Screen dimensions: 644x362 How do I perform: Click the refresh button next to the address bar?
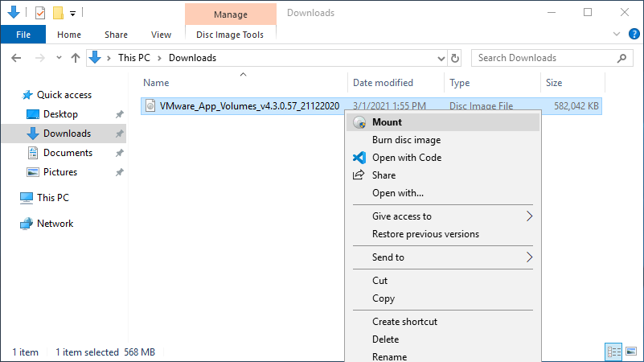click(455, 58)
